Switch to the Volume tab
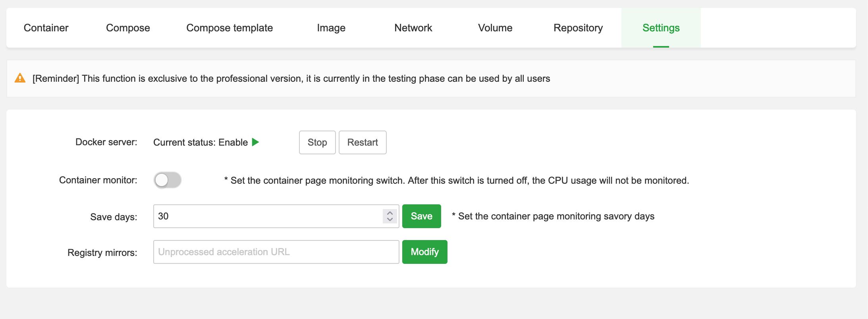868x319 pixels. pos(495,28)
